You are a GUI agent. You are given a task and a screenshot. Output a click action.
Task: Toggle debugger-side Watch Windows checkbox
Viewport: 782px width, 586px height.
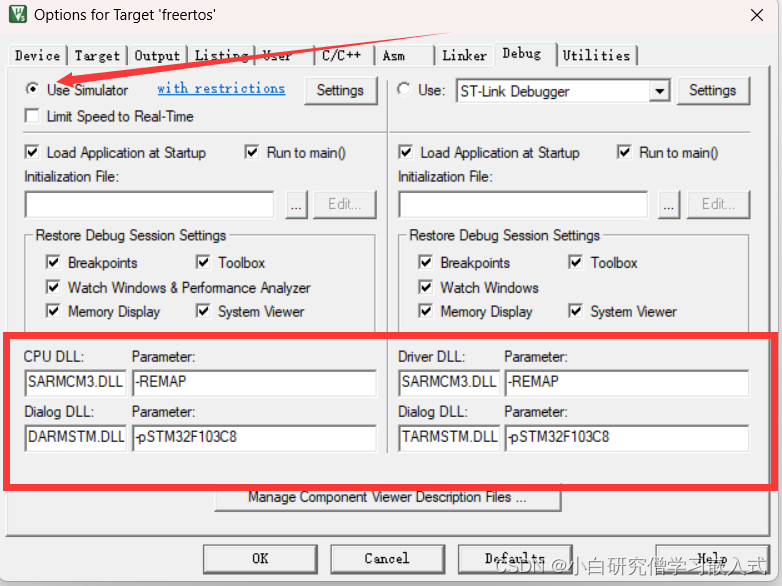[425, 287]
